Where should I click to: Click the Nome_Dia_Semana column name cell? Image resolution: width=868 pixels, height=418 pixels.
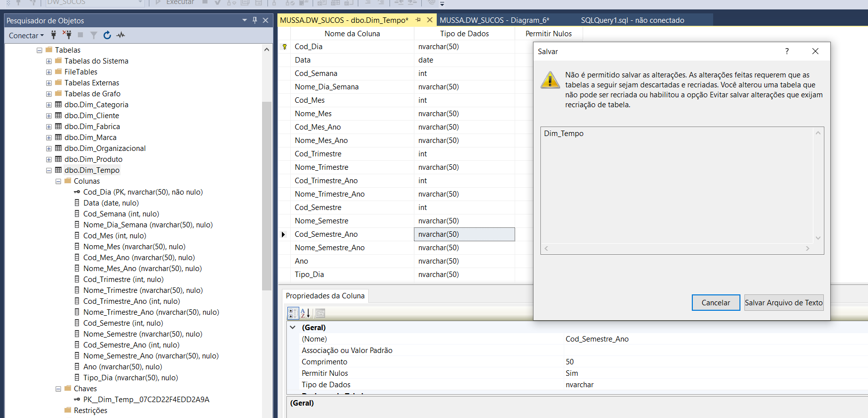point(352,87)
